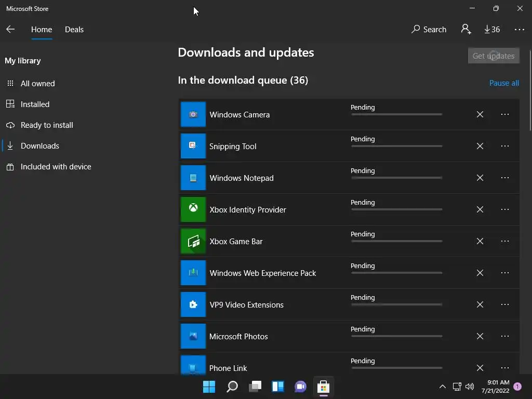Image resolution: width=532 pixels, height=399 pixels.
Task: Go back with the back arrow
Action: (10, 29)
